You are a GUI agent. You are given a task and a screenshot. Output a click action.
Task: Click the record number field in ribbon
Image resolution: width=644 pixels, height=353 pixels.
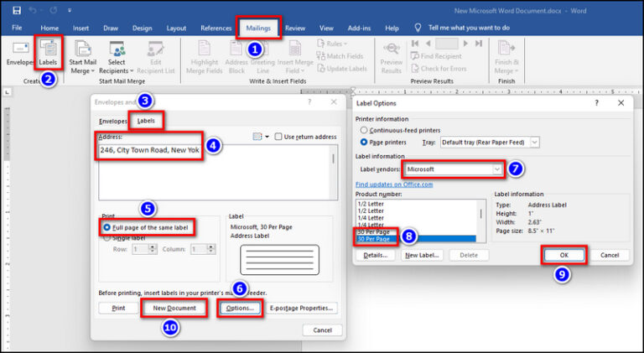coord(446,43)
